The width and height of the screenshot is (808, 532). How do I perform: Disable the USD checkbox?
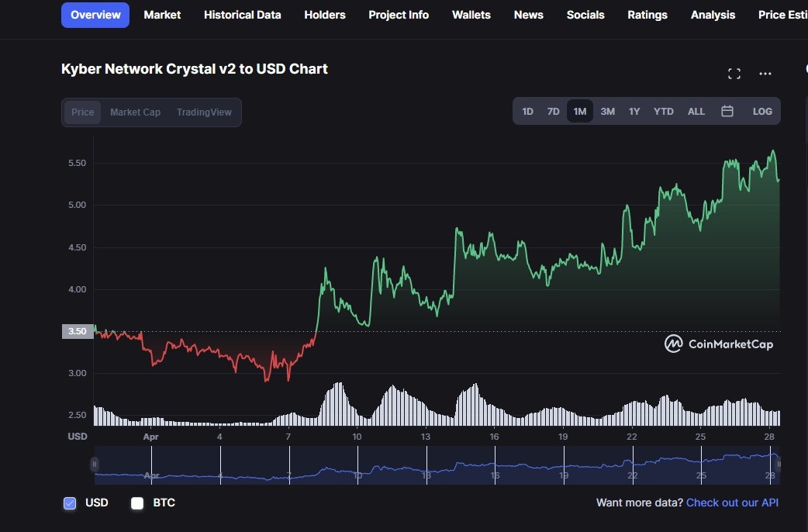(70, 503)
